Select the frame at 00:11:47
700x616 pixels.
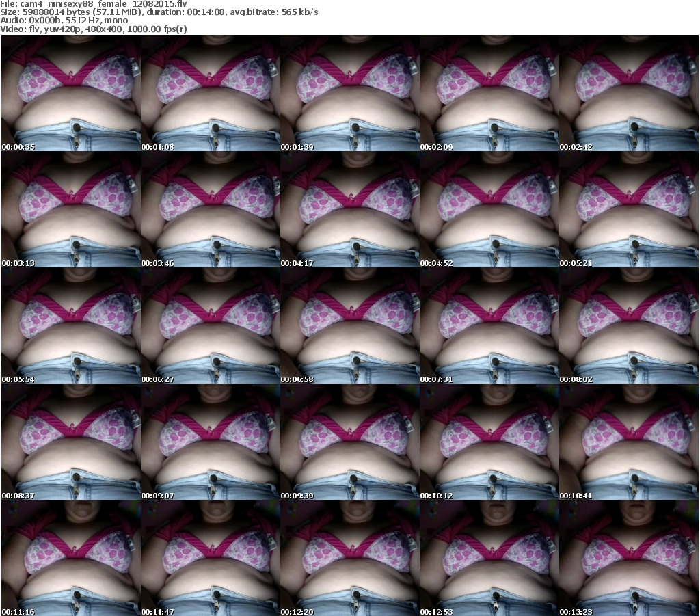[211, 557]
